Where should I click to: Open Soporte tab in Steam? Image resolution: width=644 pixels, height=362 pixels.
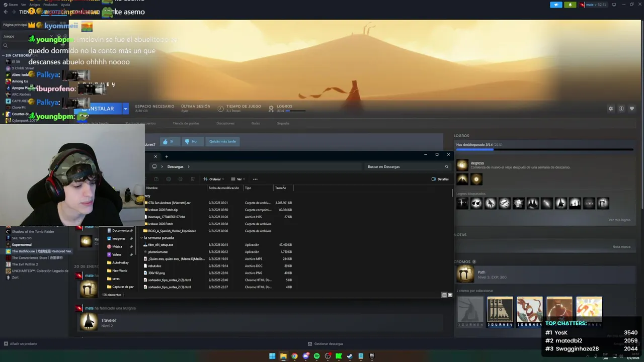click(x=283, y=123)
